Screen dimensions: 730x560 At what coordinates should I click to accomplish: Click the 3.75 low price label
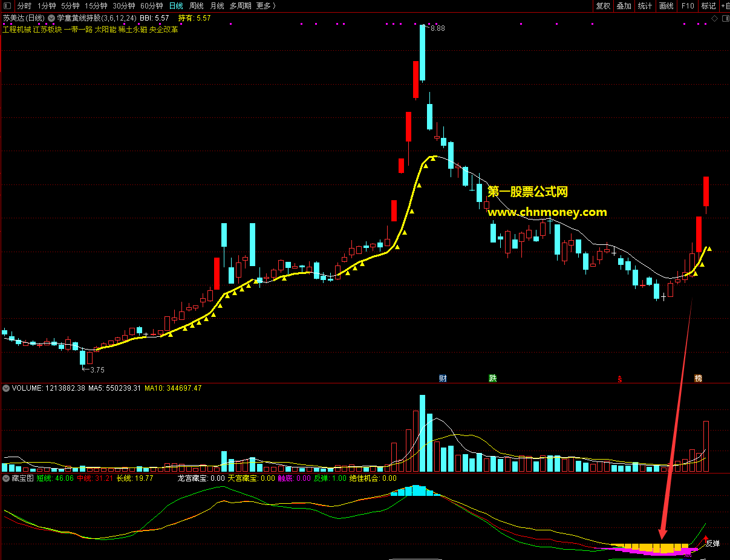(97, 370)
